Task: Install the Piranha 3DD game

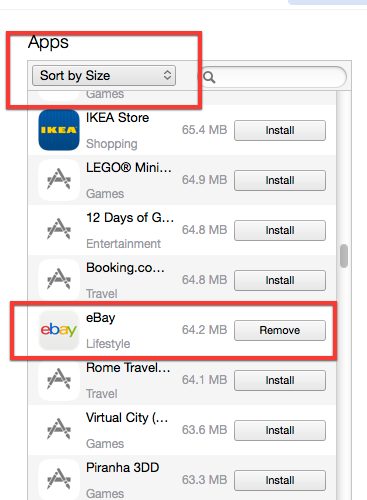Action: (x=280, y=480)
